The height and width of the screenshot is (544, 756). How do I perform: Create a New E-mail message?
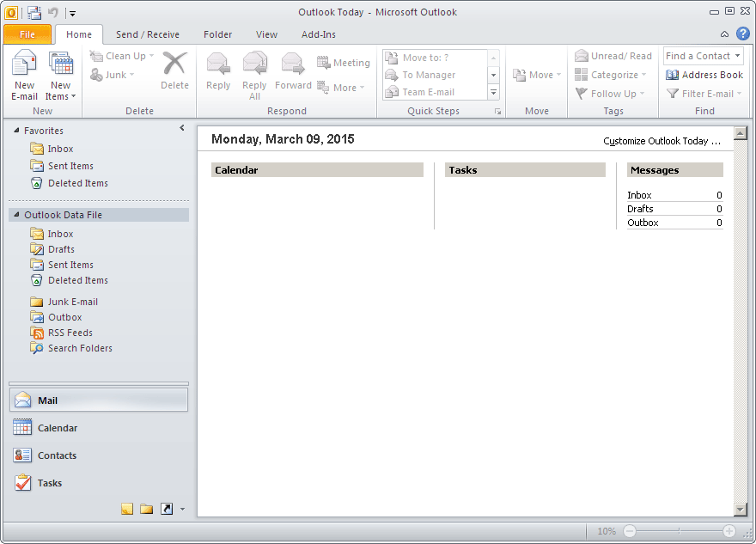[24, 76]
